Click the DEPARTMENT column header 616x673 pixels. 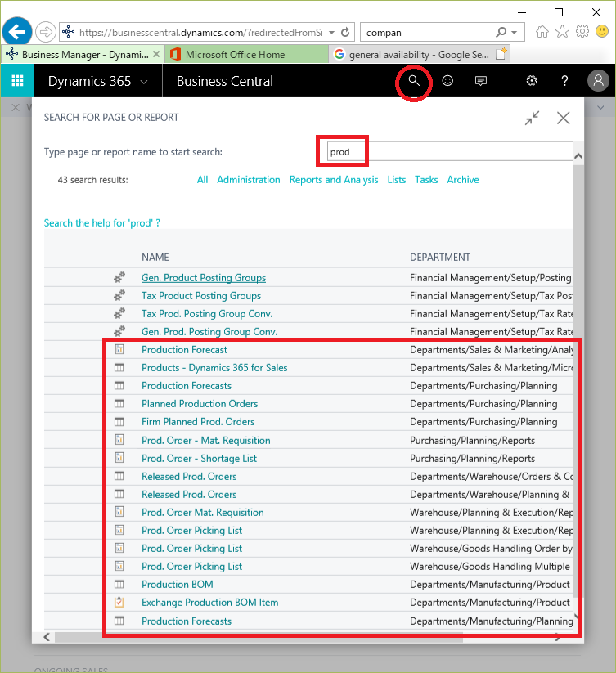(x=440, y=257)
